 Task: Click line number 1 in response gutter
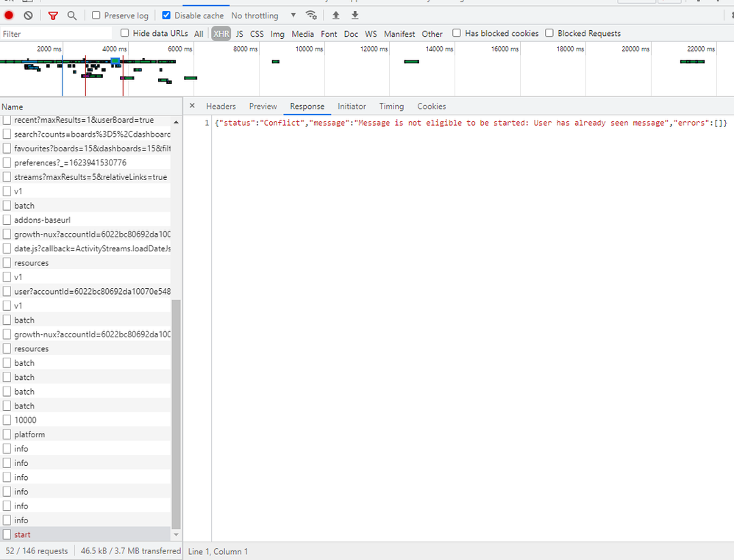[207, 123]
